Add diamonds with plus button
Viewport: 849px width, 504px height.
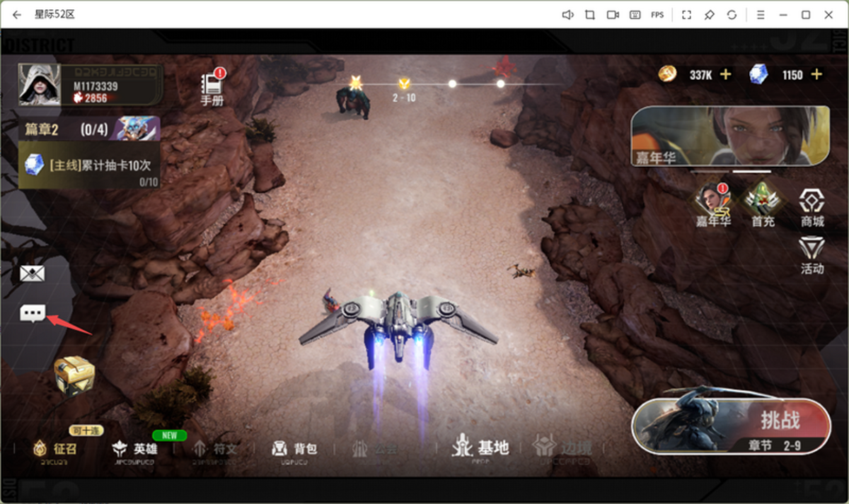[x=816, y=74]
